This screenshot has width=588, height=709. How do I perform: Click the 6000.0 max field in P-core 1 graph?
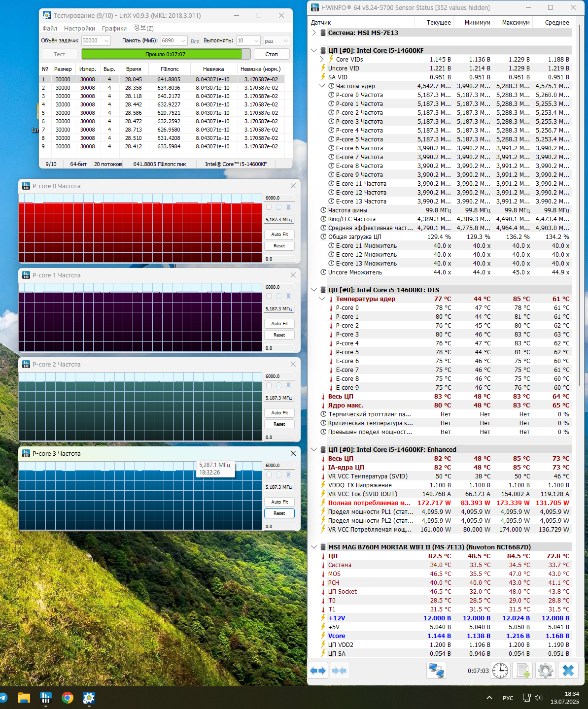279,287
